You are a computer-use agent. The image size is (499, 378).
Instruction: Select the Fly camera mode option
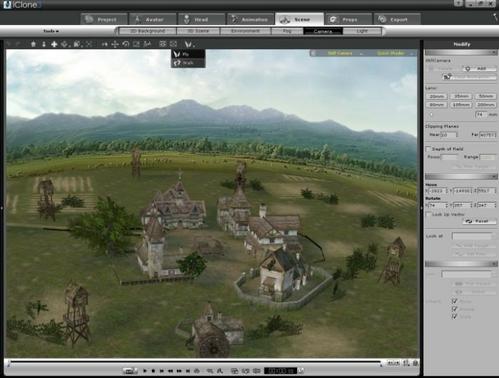click(x=188, y=54)
